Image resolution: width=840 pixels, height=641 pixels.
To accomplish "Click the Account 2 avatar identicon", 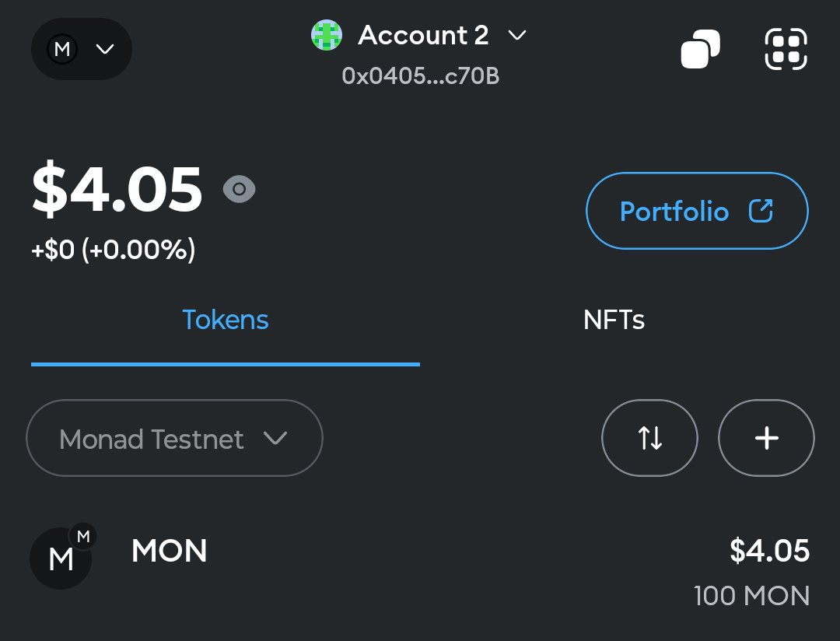I will coord(327,35).
